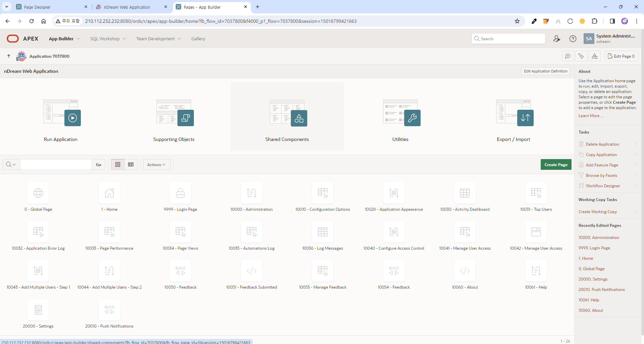644x344 pixels.
Task: Click the Oracle APEX logo
Action: (x=22, y=39)
